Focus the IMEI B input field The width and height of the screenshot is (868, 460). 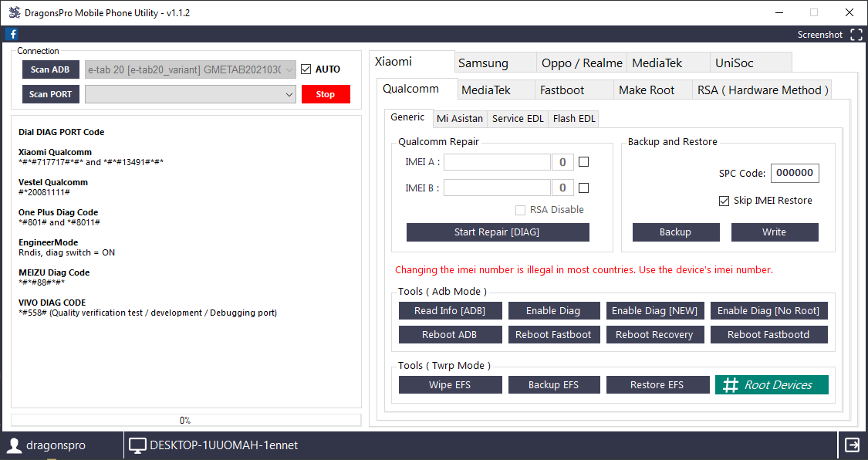click(x=497, y=188)
